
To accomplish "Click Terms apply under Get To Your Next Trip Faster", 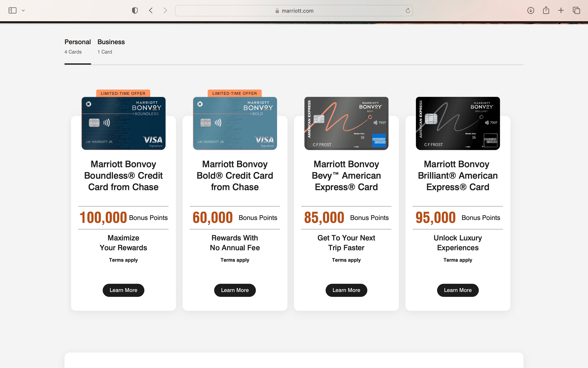I will [x=346, y=260].
